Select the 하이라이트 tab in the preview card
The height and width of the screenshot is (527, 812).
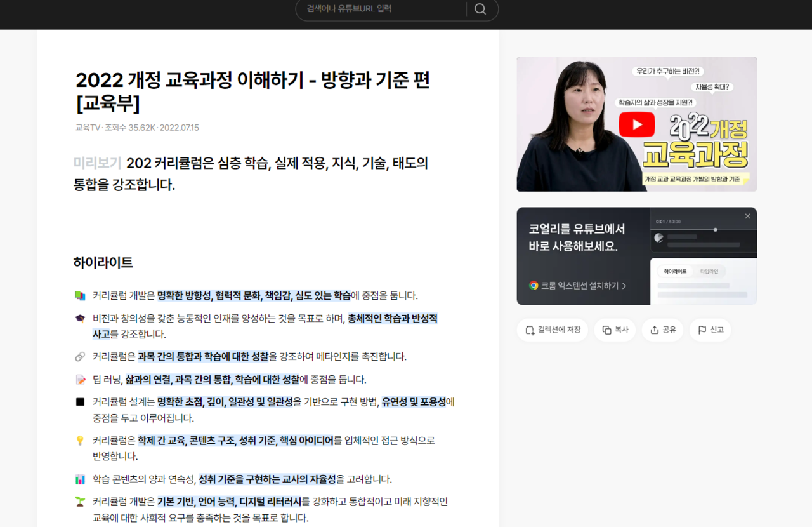click(x=676, y=270)
